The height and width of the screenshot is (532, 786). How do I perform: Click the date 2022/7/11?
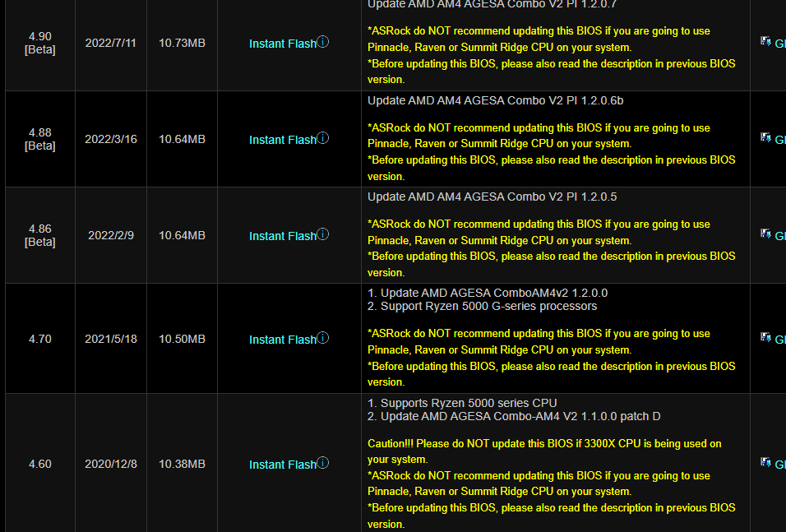click(x=111, y=43)
